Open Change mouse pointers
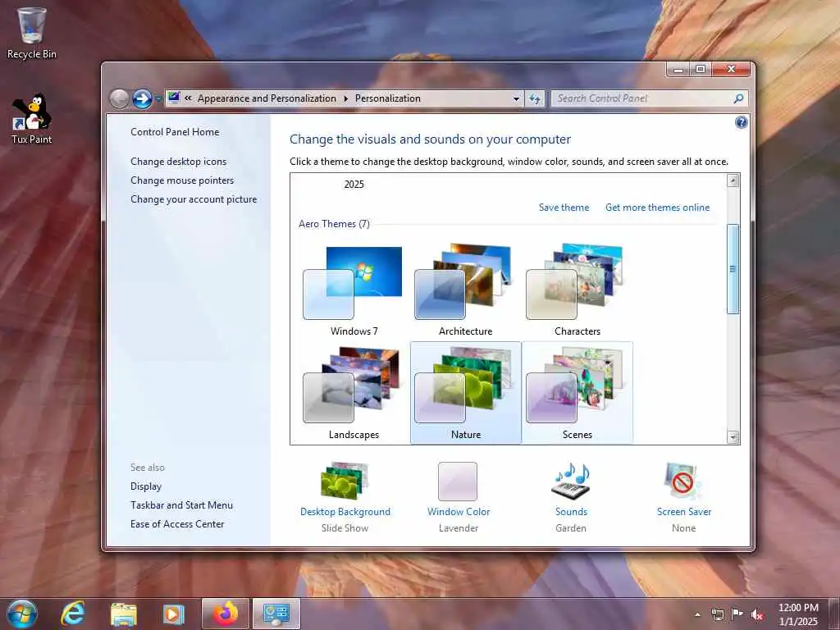 (x=182, y=180)
